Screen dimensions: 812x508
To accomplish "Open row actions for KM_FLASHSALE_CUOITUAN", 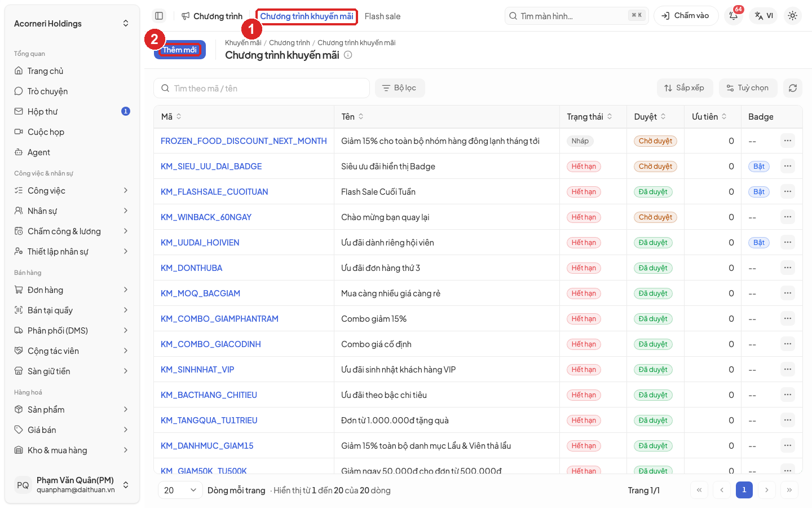I will pos(788,191).
